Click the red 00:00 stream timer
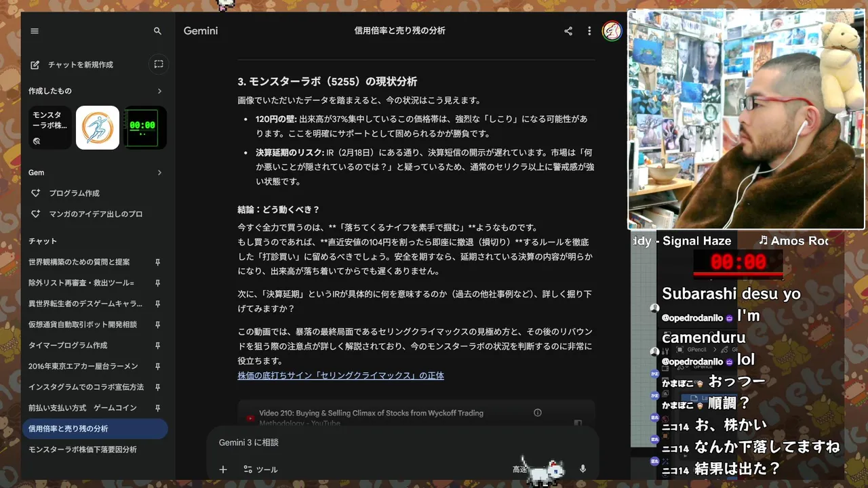 pyautogui.click(x=738, y=262)
